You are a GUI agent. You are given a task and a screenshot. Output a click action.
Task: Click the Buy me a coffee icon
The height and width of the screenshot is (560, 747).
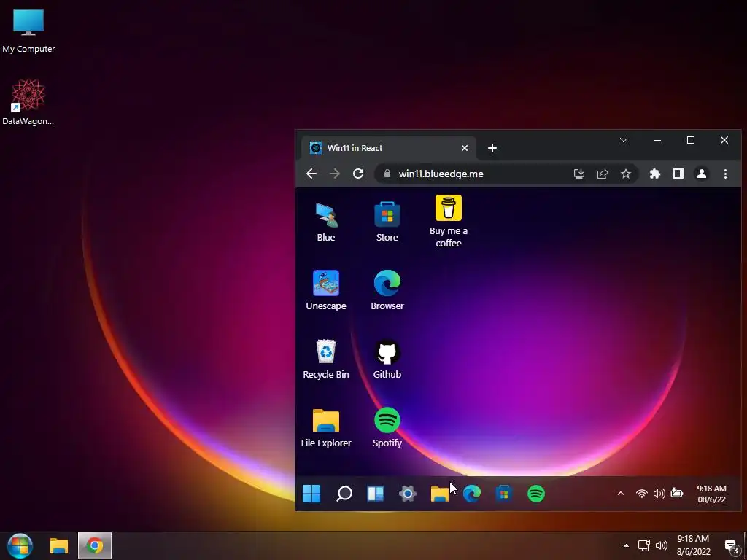pos(449,222)
